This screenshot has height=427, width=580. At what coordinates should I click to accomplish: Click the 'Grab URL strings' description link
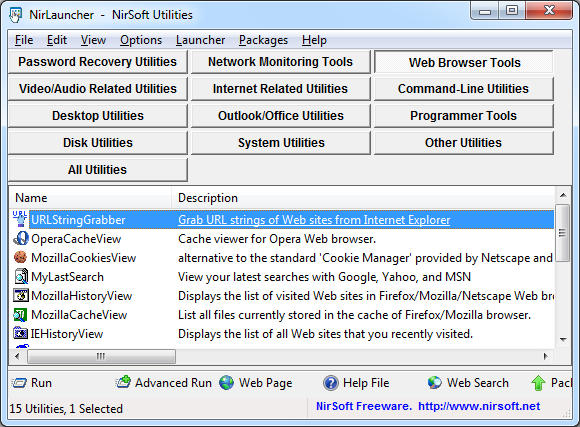click(314, 220)
